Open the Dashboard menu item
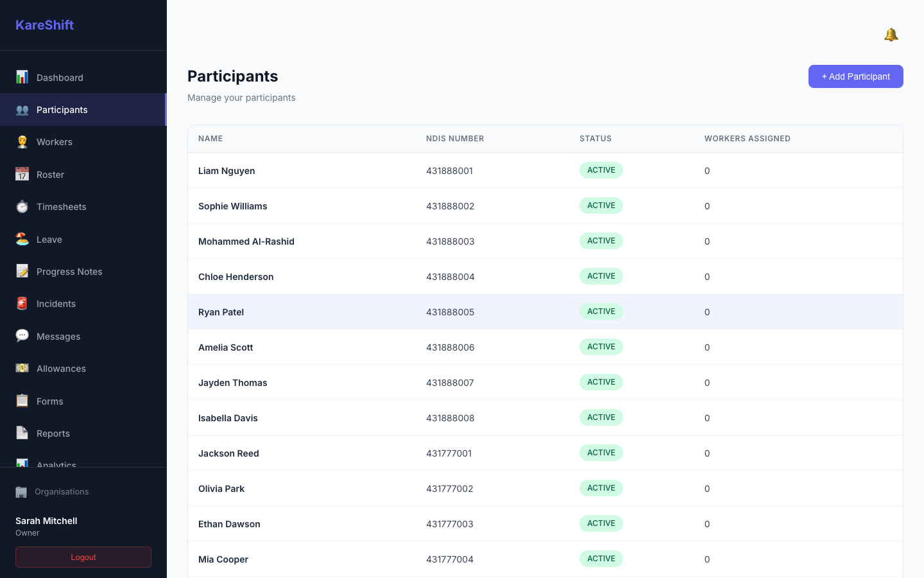 83,77
